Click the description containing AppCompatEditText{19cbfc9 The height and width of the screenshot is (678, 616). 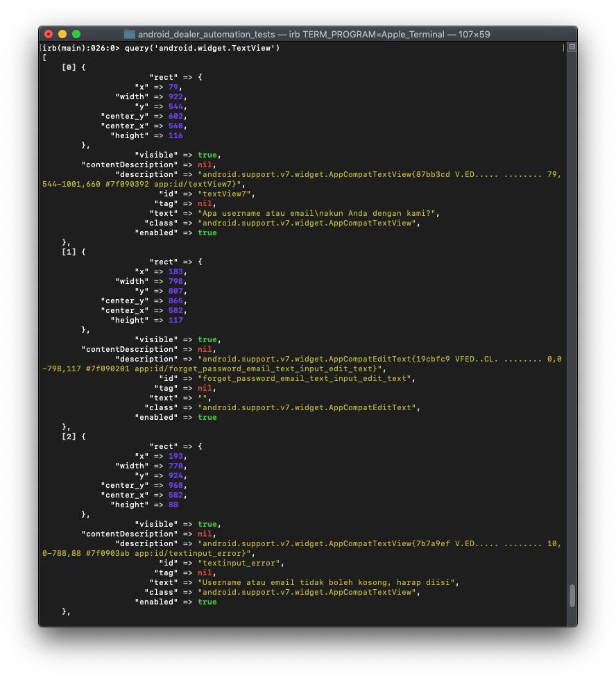[379, 359]
